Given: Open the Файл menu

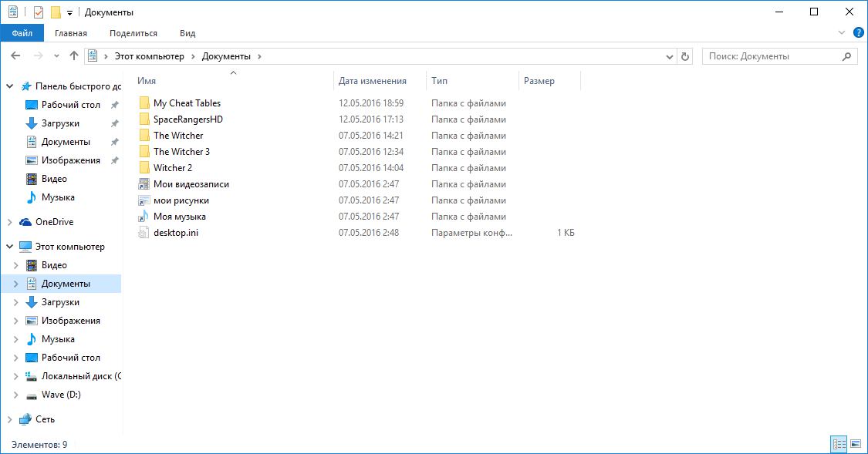Looking at the screenshot, I should click(22, 33).
